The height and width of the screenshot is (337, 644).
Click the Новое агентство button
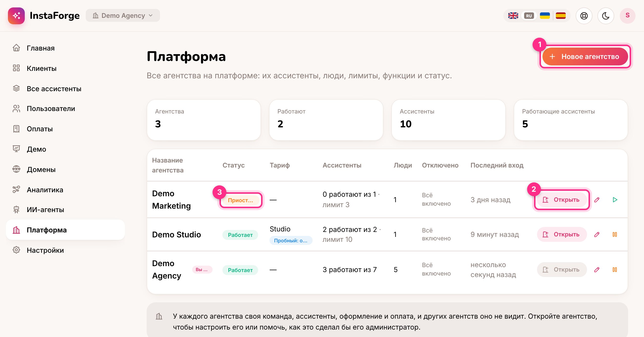[585, 56]
